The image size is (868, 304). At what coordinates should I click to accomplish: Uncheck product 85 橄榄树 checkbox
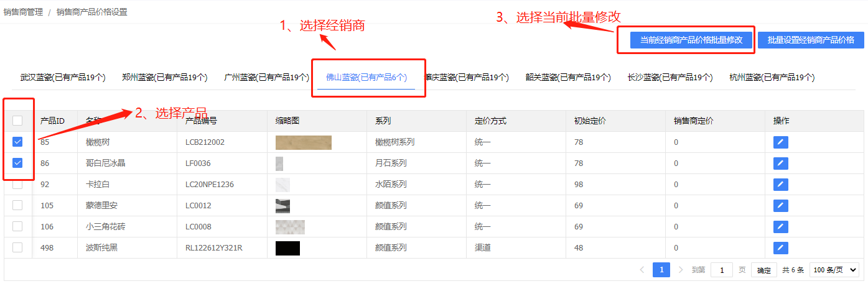[x=17, y=142]
